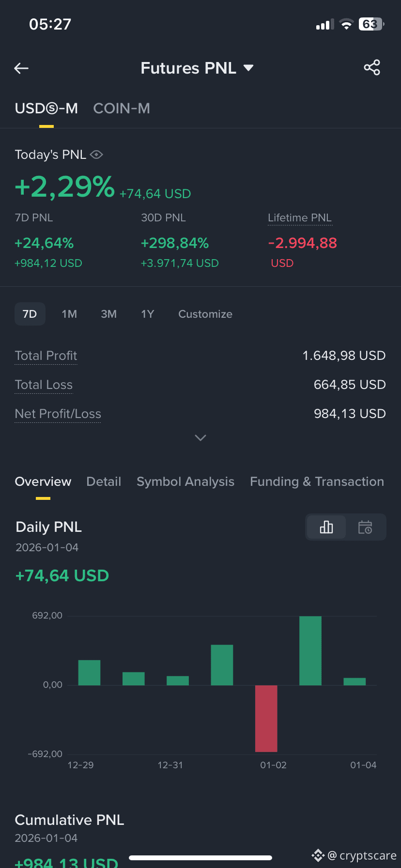This screenshot has height=868, width=401.
Task: Open the Funding & Transaction tab
Action: point(317,481)
